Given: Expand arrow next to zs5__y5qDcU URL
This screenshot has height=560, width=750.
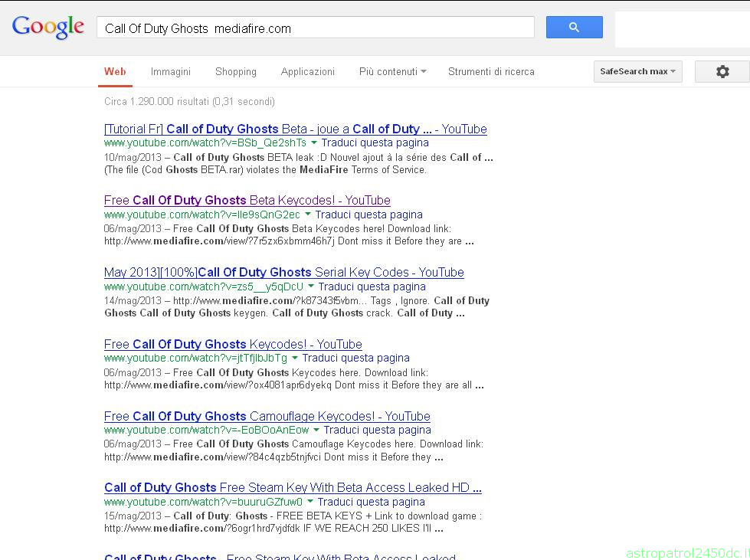Looking at the screenshot, I should [311, 287].
